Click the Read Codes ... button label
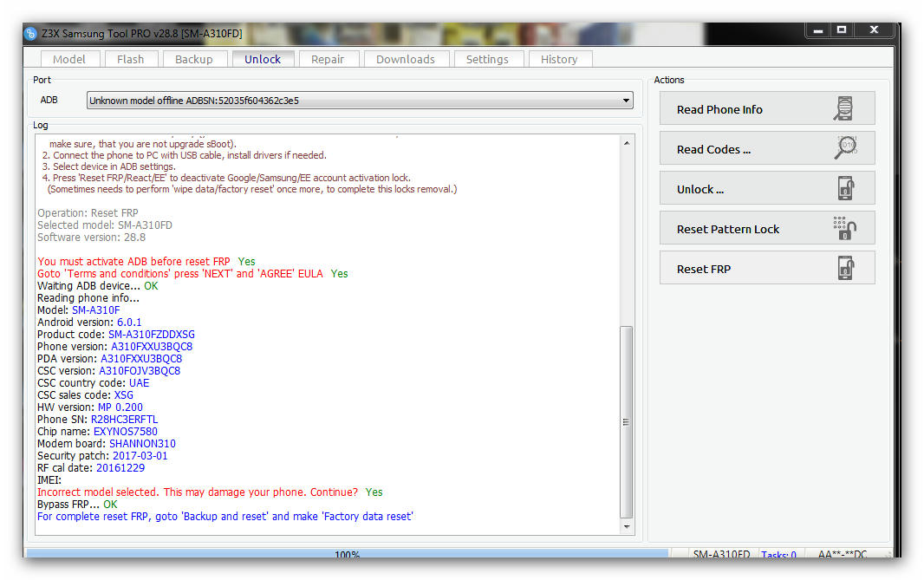The image size is (924, 580). click(x=713, y=150)
